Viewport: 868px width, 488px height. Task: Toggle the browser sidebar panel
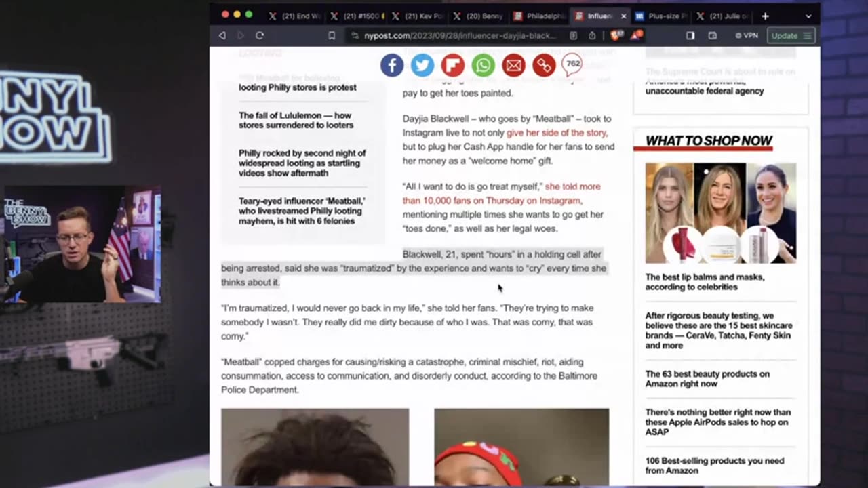[690, 35]
